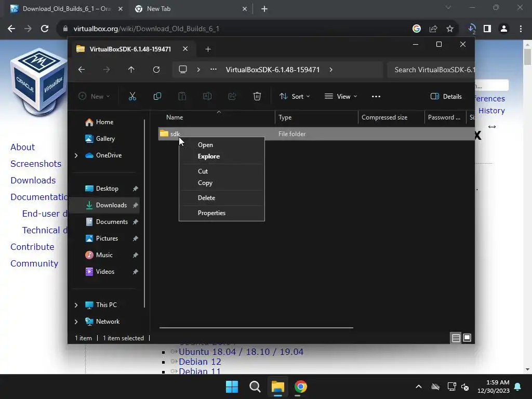
Task: Click the Explorer up arrow
Action: [131, 70]
